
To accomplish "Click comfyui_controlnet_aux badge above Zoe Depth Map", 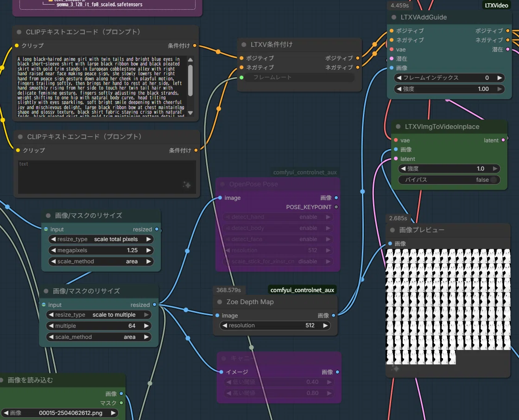I will [x=302, y=290].
